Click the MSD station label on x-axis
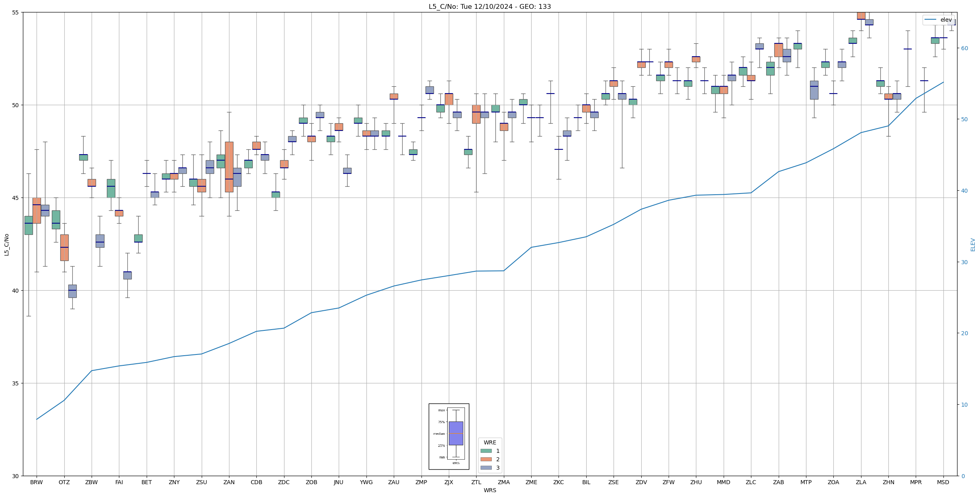Viewport: 980px width, 497px height. 943,482
